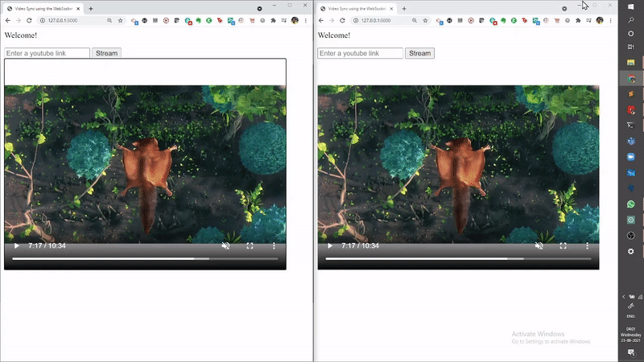
Task: Open Extensions puzzle menu in left browser
Action: [x=273, y=21]
